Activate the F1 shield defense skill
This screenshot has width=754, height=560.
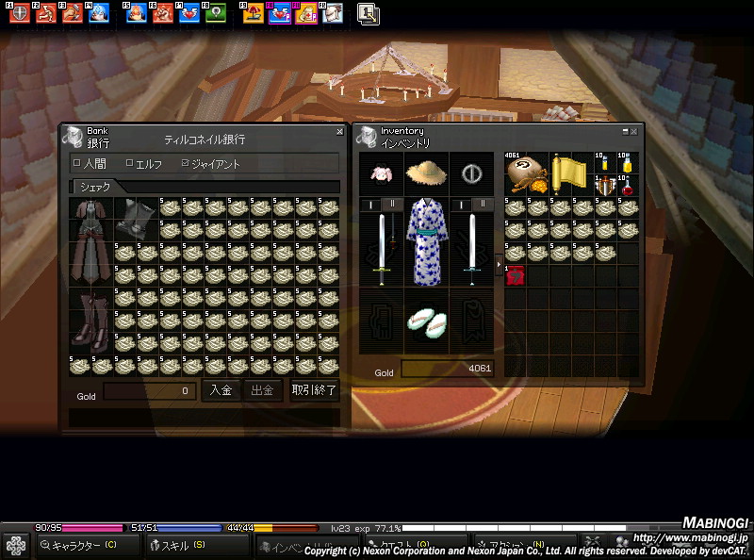[20, 13]
